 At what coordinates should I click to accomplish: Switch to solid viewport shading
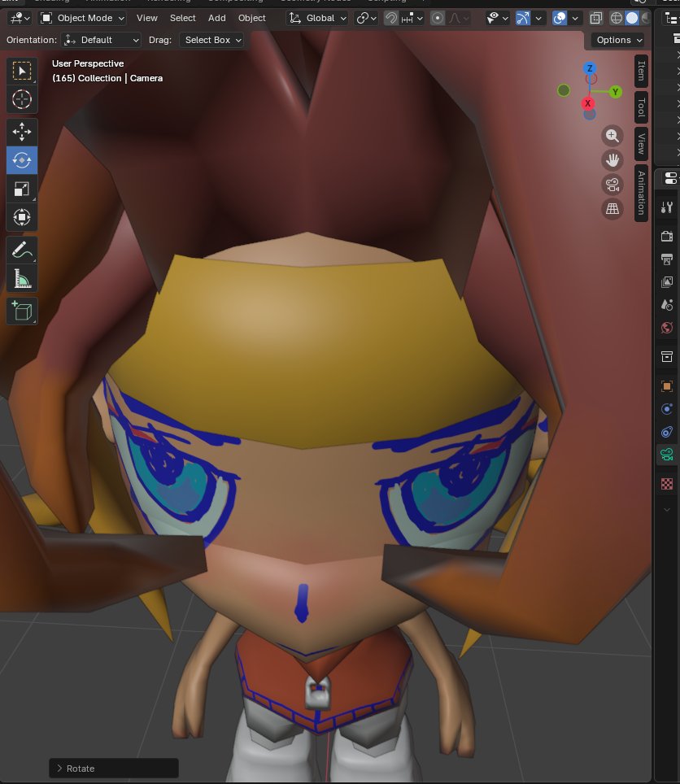(632, 19)
